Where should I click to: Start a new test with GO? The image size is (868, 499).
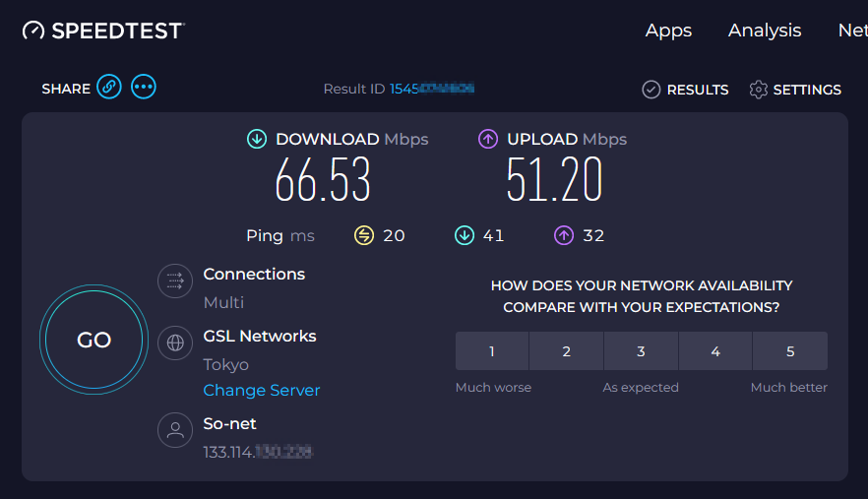point(94,340)
